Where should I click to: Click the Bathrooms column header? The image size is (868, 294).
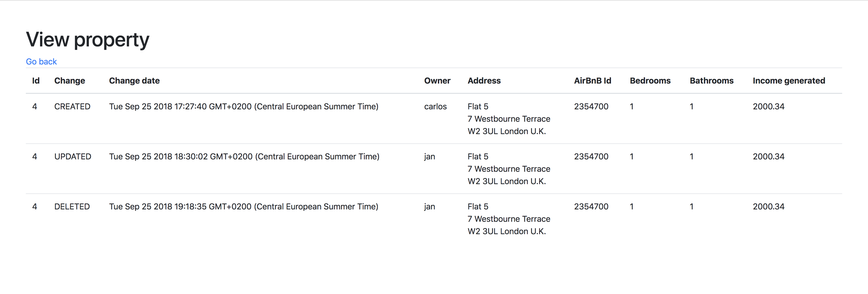pos(711,81)
